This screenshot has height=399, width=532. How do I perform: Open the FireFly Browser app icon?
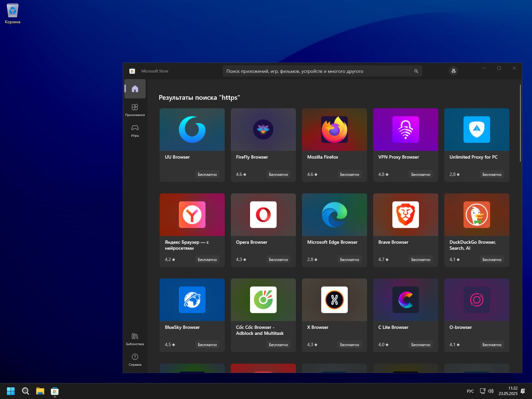(x=263, y=129)
